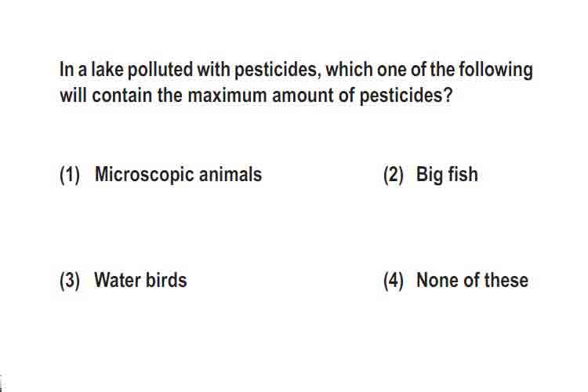Click the word pesticides, in first line
Image resolution: width=588 pixels, height=392 pixels.
point(278,71)
